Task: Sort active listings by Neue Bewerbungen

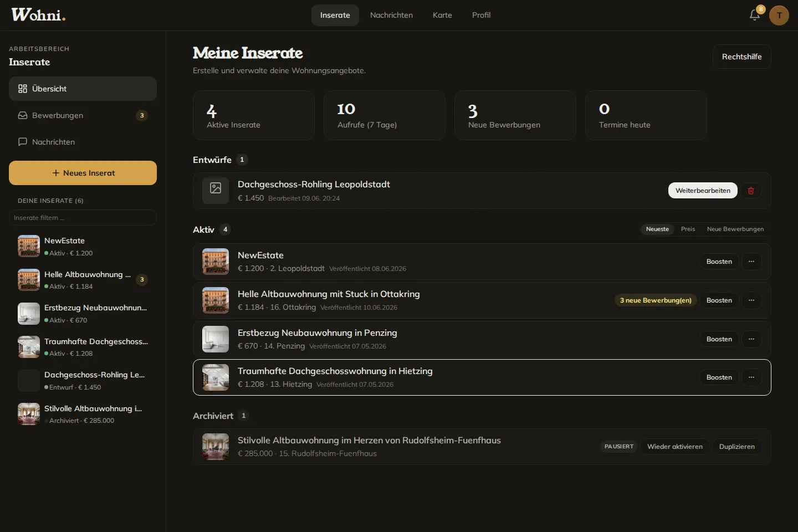Action: (x=735, y=229)
